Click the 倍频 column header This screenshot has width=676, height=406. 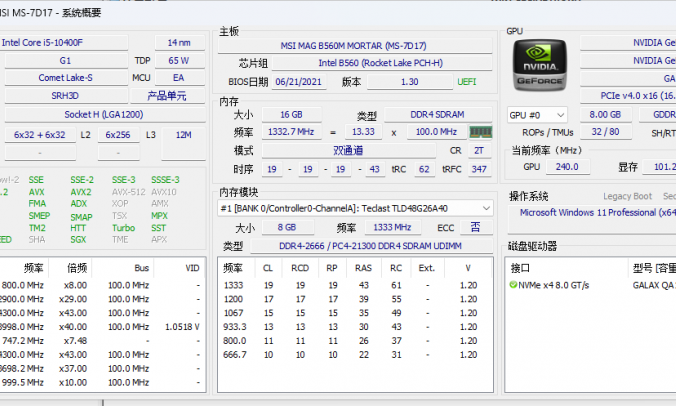point(70,268)
